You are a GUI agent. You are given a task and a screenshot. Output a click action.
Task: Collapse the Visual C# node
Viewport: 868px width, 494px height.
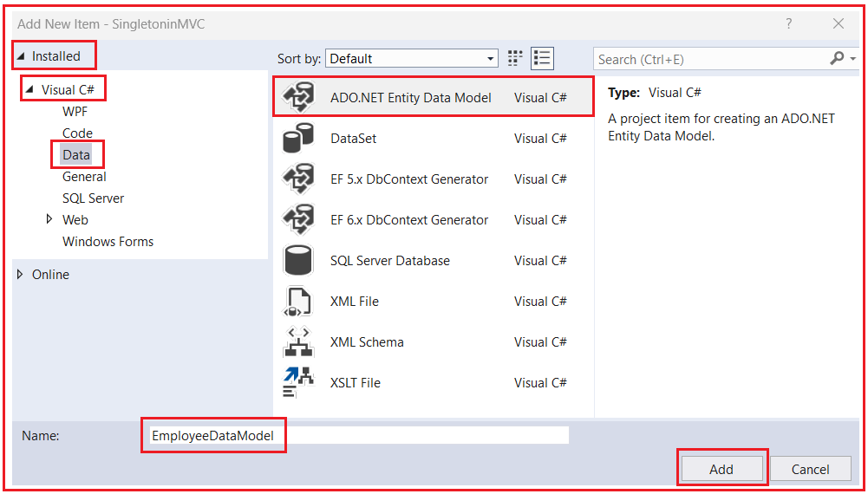(x=29, y=89)
